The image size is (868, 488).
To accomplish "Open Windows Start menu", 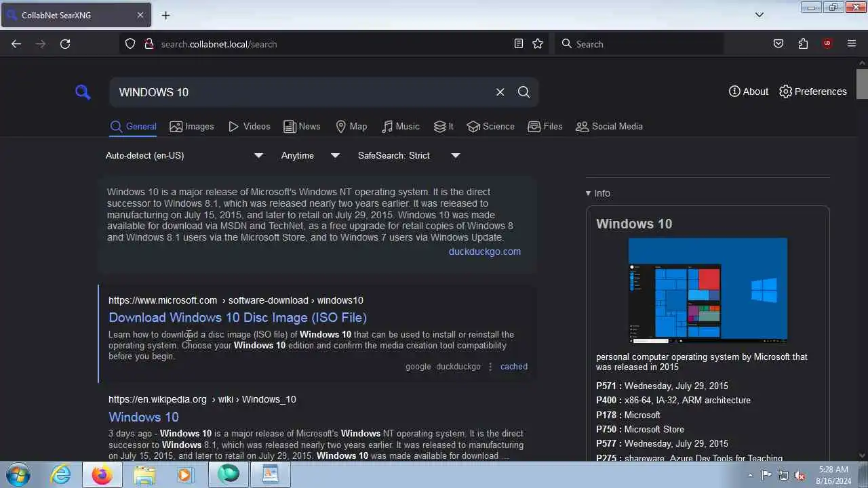I will tap(18, 474).
